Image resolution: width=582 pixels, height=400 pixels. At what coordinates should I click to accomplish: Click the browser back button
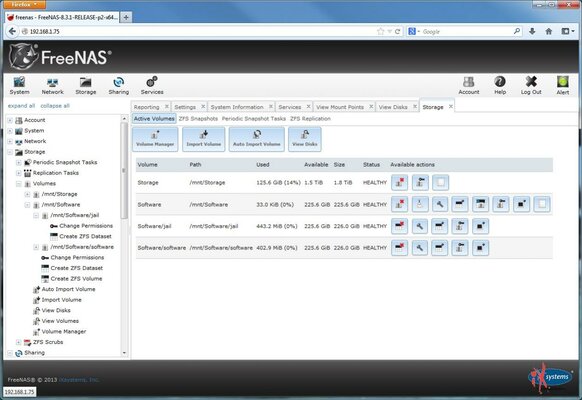tap(12, 32)
